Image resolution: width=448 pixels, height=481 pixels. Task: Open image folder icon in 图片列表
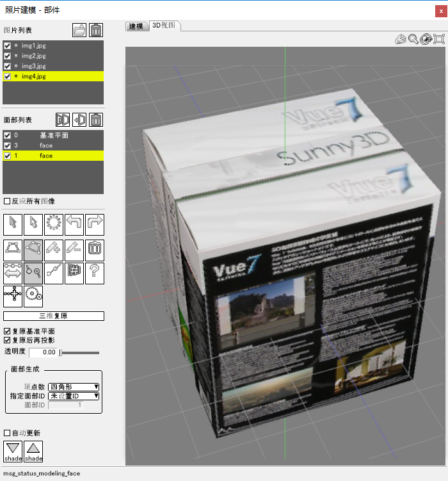(x=79, y=30)
